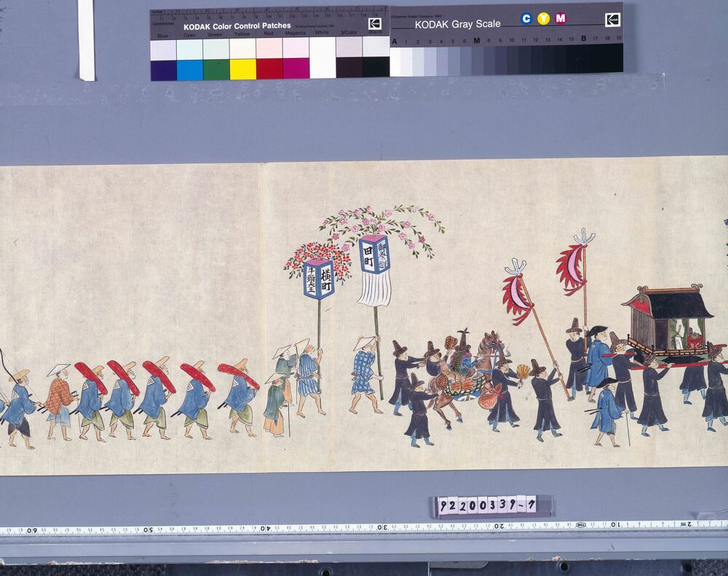Click the number 30 on the bottom ruler
Viewport: 728px width, 576px height.
pos(381,528)
